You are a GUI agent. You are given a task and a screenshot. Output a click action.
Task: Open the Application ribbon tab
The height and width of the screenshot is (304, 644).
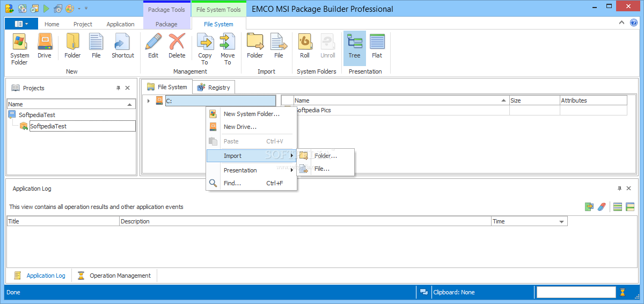tap(120, 24)
